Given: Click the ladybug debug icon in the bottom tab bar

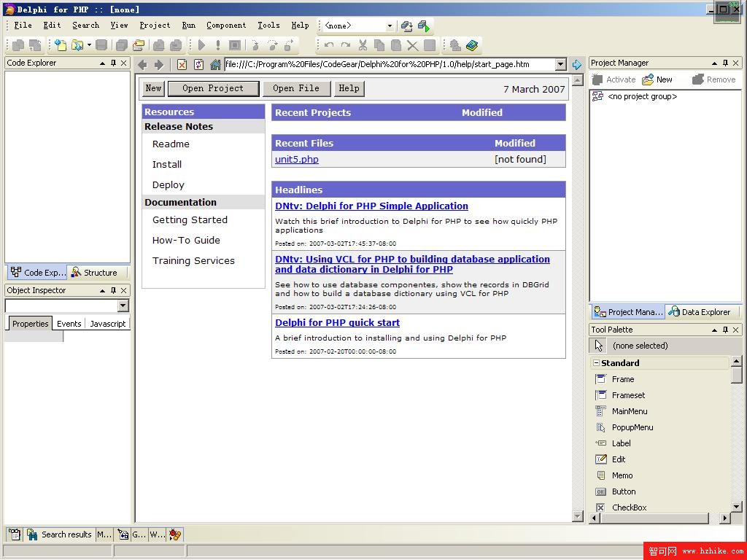Looking at the screenshot, I should pos(175,534).
